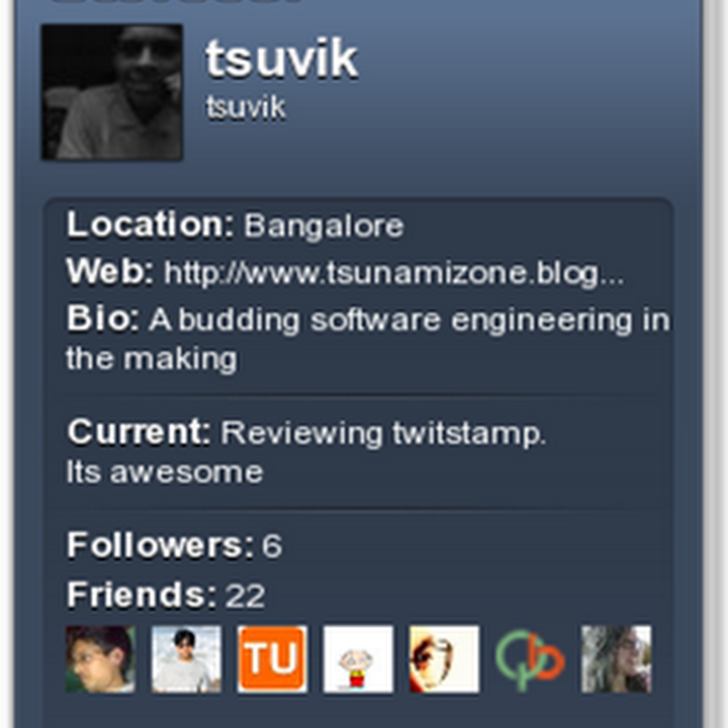Click the bold Web label

coord(110,271)
